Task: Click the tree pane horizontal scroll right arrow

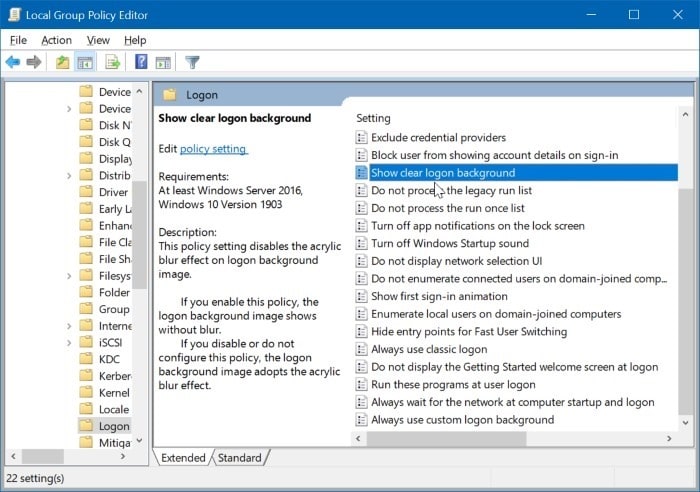Action: pyautogui.click(x=123, y=456)
